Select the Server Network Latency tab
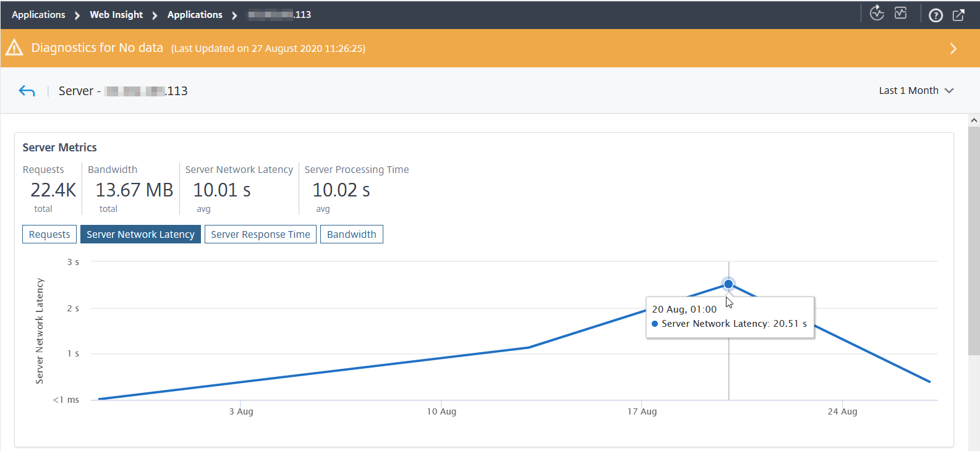 tap(140, 234)
